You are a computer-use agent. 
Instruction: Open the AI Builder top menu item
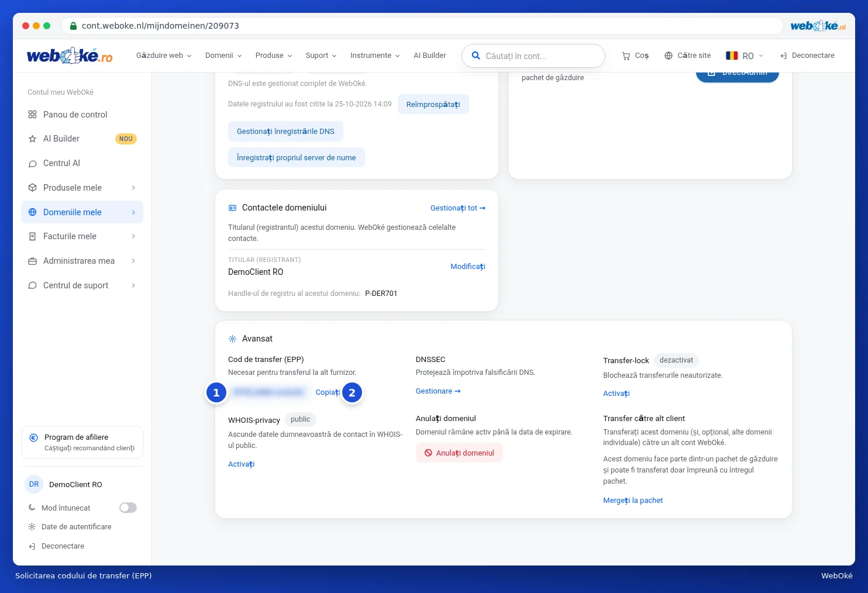430,56
